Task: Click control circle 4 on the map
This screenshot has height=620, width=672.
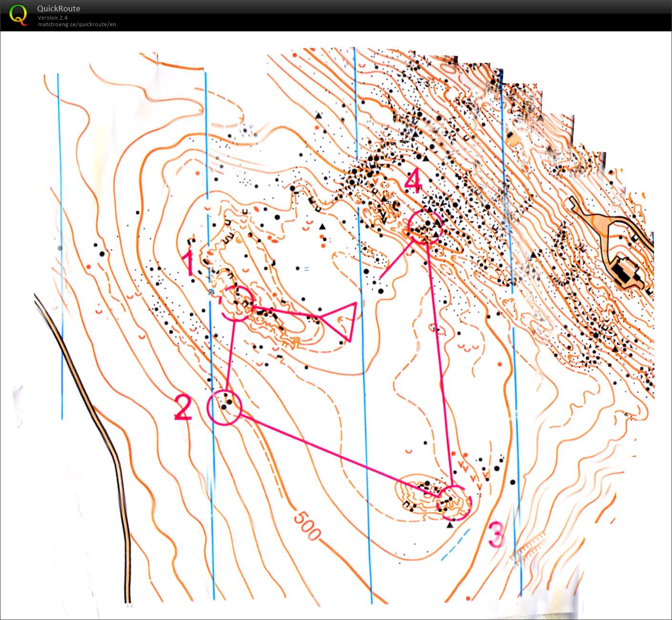Action: point(426,226)
